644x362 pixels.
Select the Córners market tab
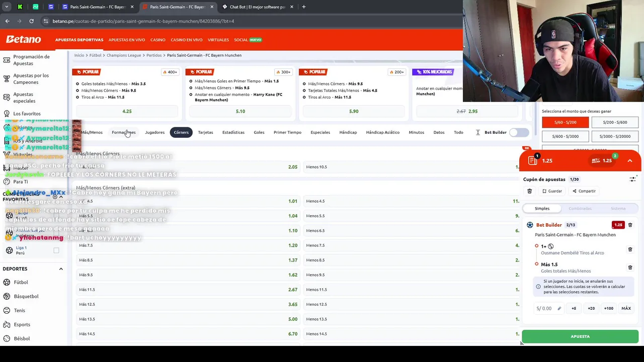tap(181, 132)
